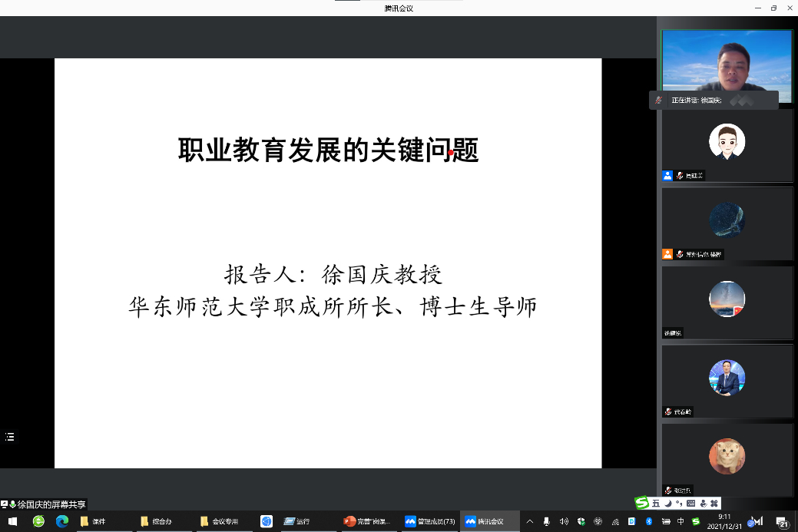
Task: Click the slide title 职业教育发展的关键问题
Action: [x=328, y=150]
